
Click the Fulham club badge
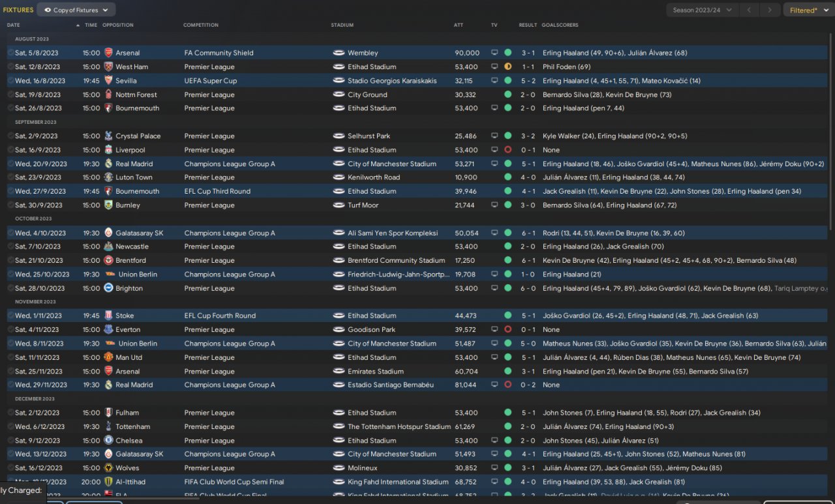[x=108, y=413]
